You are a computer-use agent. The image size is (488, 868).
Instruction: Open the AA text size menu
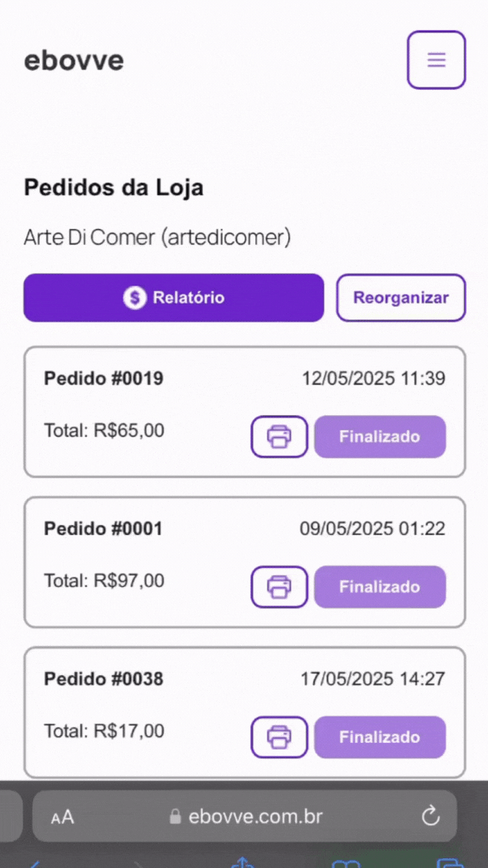63,817
